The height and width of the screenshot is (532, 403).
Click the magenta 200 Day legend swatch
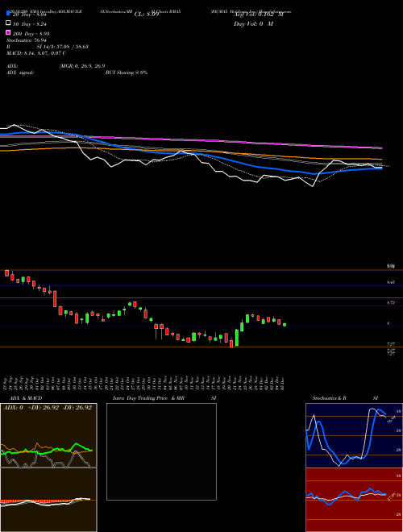pos(8,32)
